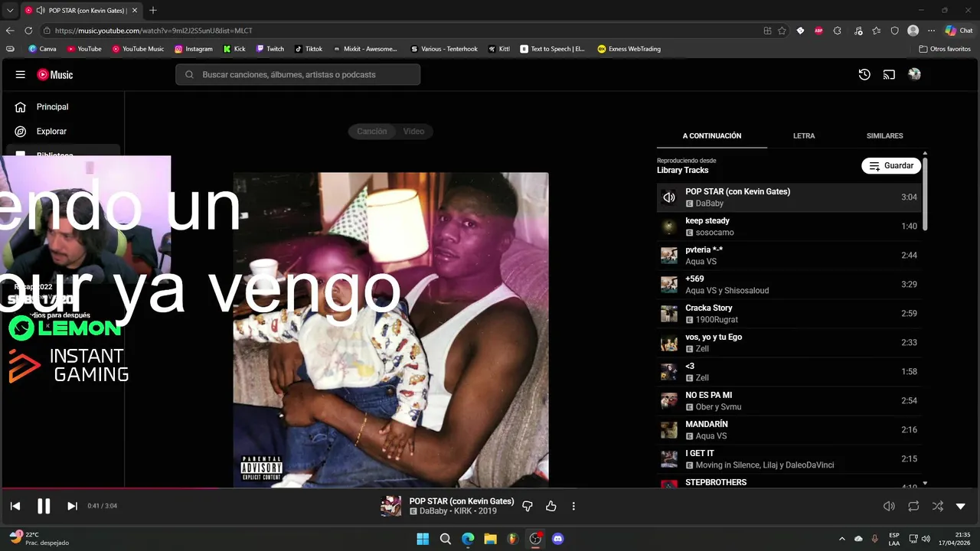The image size is (980, 551).
Task: Play vos, yo y tu Ego
Action: pyautogui.click(x=789, y=343)
